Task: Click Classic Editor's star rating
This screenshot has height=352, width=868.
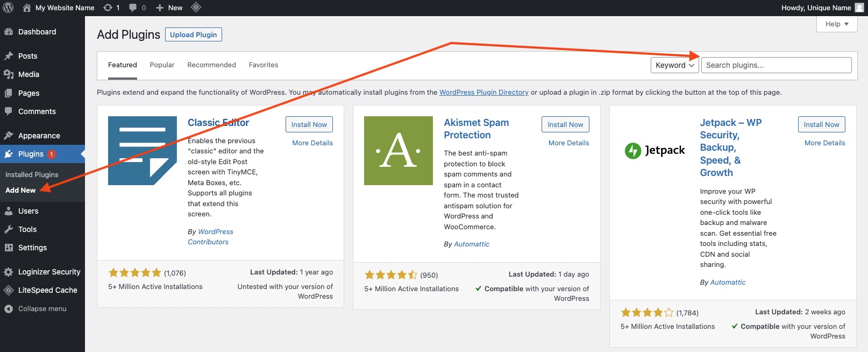Action: point(135,273)
